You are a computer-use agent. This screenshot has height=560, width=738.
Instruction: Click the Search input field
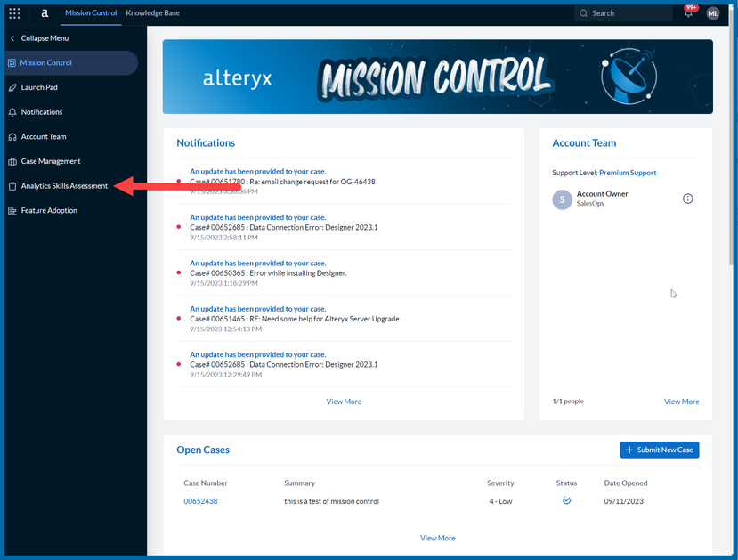tap(624, 13)
